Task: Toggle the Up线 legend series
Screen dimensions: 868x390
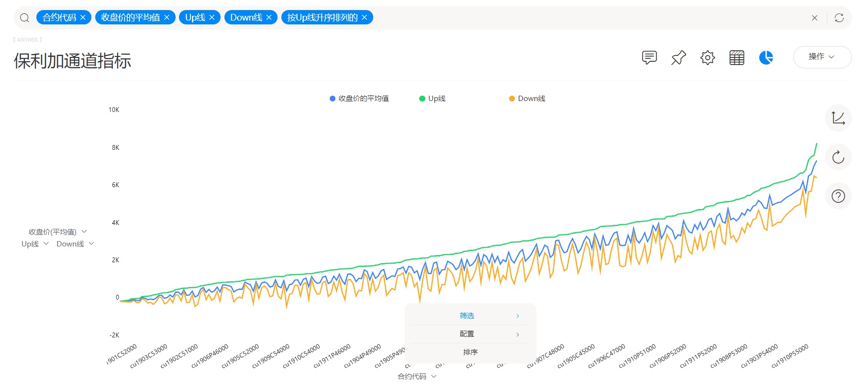Action: click(x=432, y=99)
